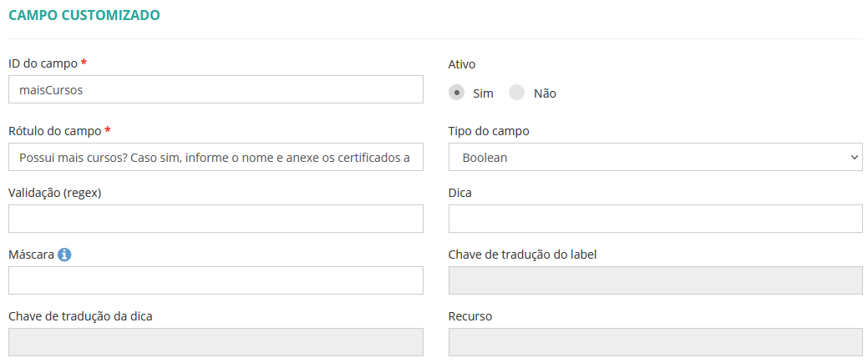
Task: Click the info icon beside Máscara
Action: point(64,255)
